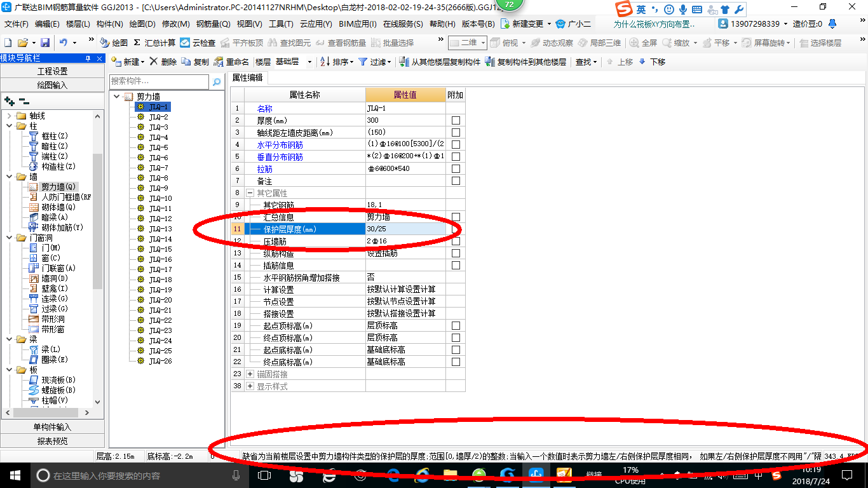The width and height of the screenshot is (868, 488).
Task: Toggle 水平分布钢筋 附加 checkbox
Action: [x=456, y=145]
